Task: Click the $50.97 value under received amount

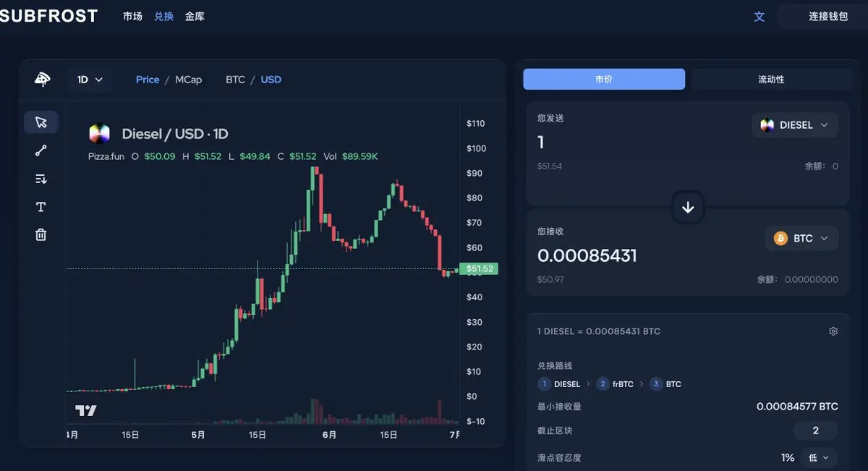Action: 550,279
